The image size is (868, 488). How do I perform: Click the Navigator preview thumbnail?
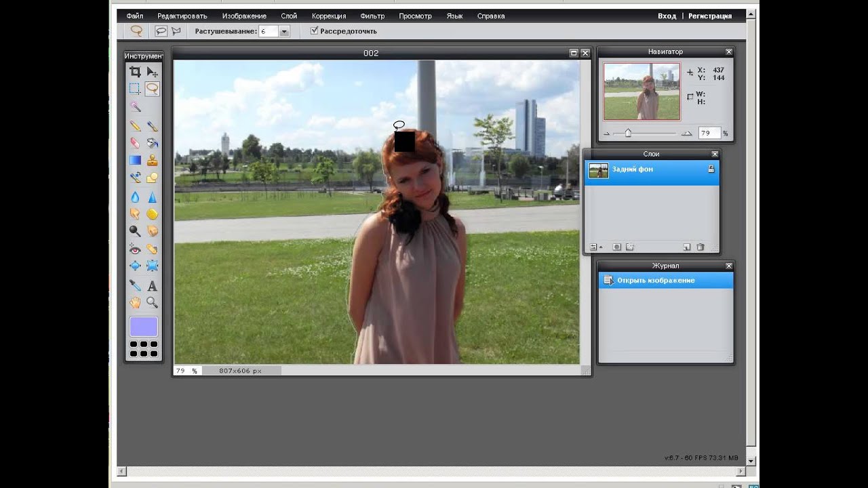tap(642, 91)
